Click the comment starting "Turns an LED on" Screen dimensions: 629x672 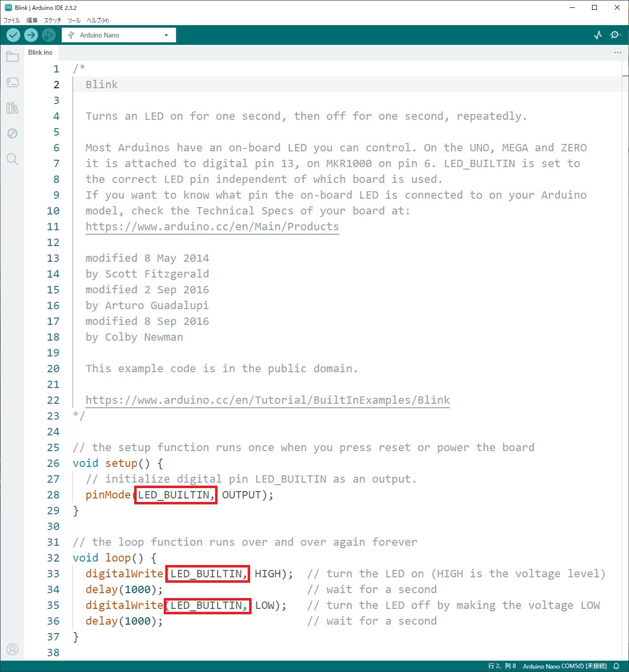(x=306, y=116)
